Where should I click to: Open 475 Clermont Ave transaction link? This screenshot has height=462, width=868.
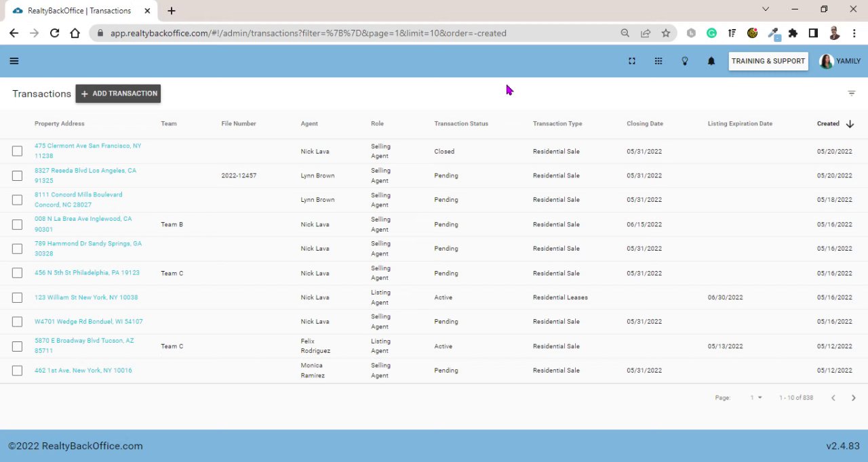88,151
